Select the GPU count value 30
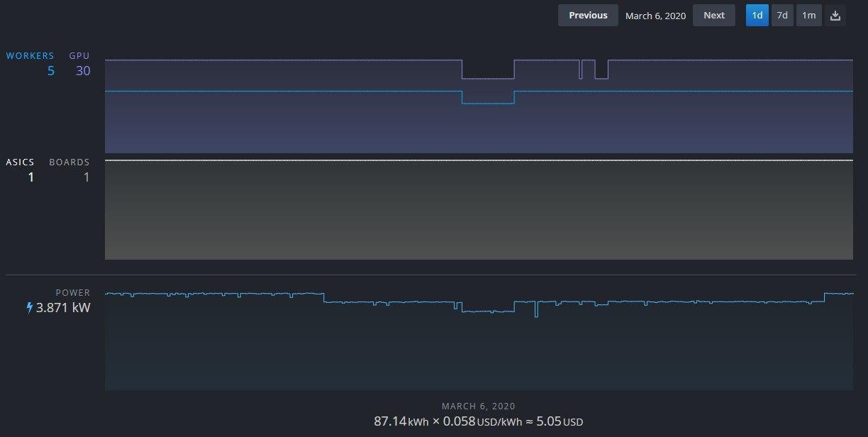 83,71
